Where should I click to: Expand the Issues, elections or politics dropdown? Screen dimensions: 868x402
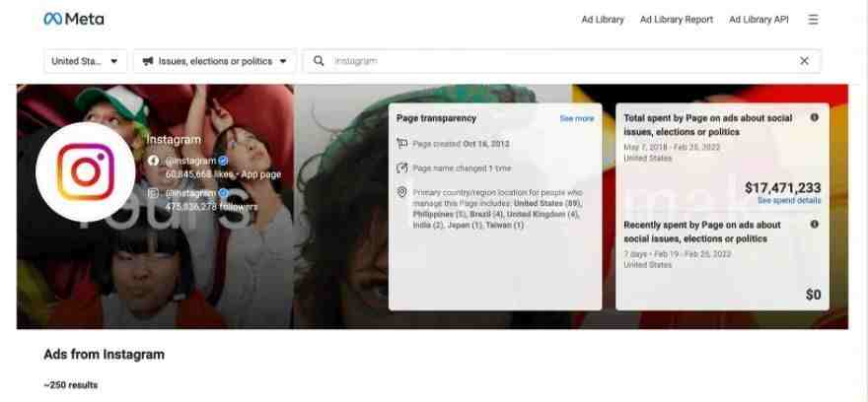215,61
